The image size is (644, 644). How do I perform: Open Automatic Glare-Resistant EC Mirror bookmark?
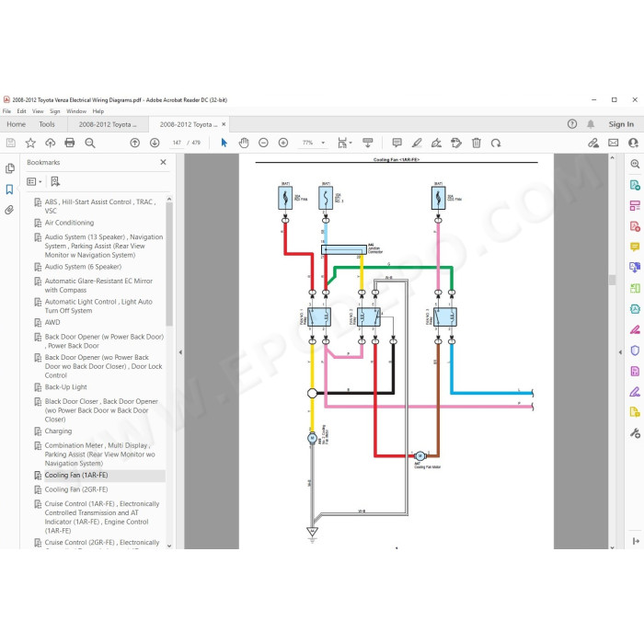click(x=98, y=285)
